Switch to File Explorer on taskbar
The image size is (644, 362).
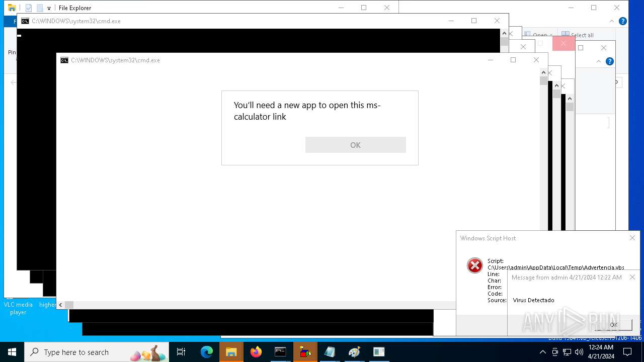pyautogui.click(x=231, y=352)
